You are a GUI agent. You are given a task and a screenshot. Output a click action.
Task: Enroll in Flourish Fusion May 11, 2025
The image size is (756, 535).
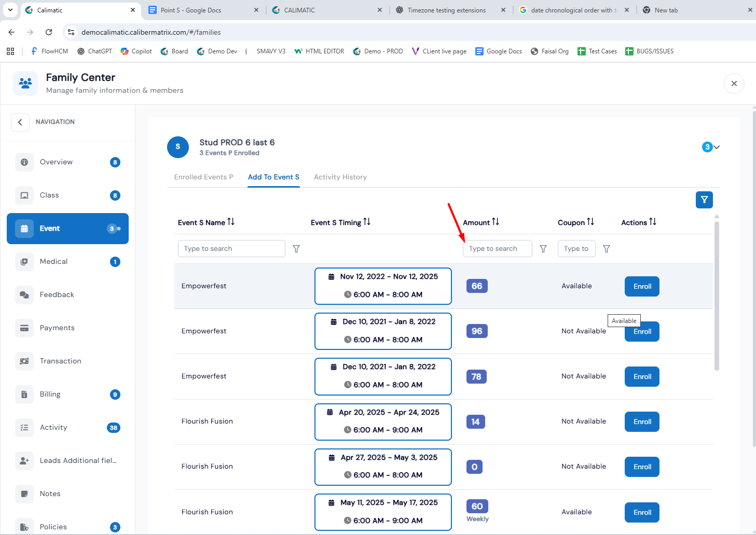[x=642, y=513]
